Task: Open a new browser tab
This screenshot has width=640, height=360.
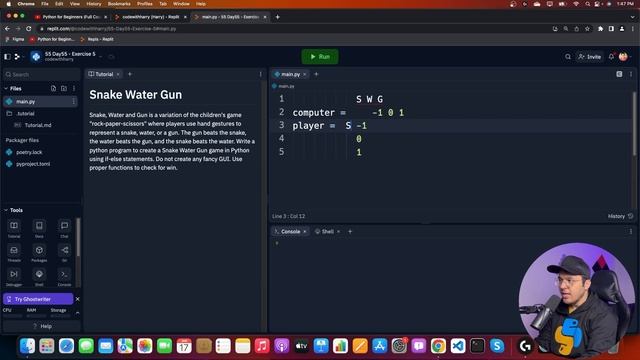Action: [278, 17]
